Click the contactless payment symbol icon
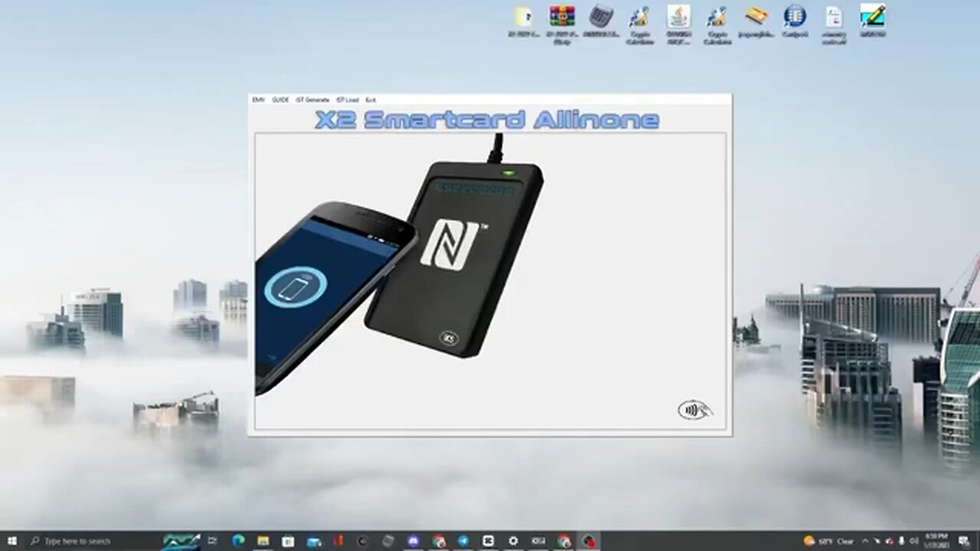 pos(694,410)
